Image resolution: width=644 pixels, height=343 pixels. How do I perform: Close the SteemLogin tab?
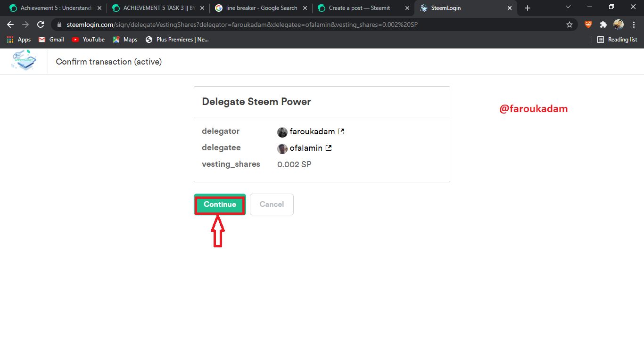pos(510,8)
